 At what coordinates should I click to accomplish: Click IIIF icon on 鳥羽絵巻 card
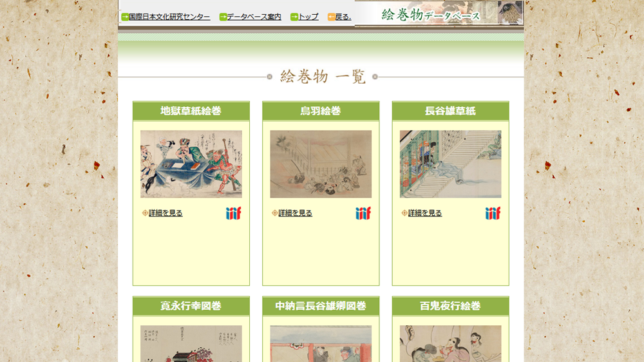[363, 213]
